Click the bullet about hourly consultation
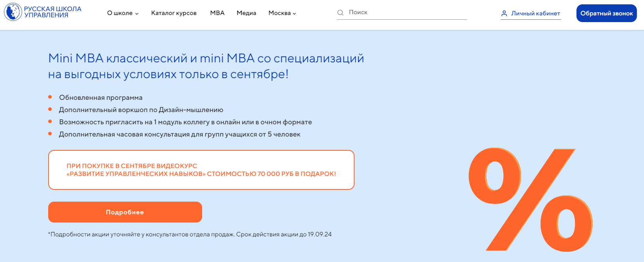The height and width of the screenshot is (262, 644). [x=180, y=134]
